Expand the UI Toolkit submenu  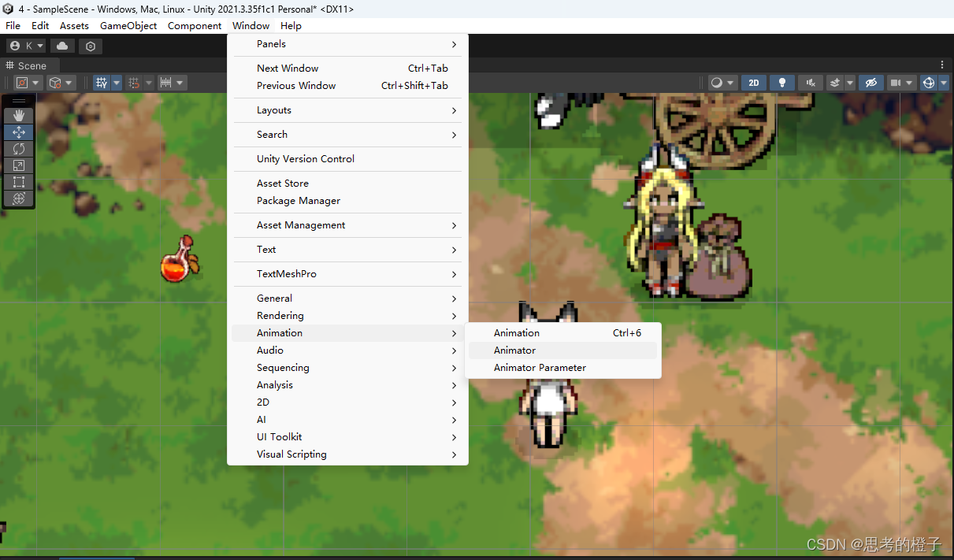347,437
